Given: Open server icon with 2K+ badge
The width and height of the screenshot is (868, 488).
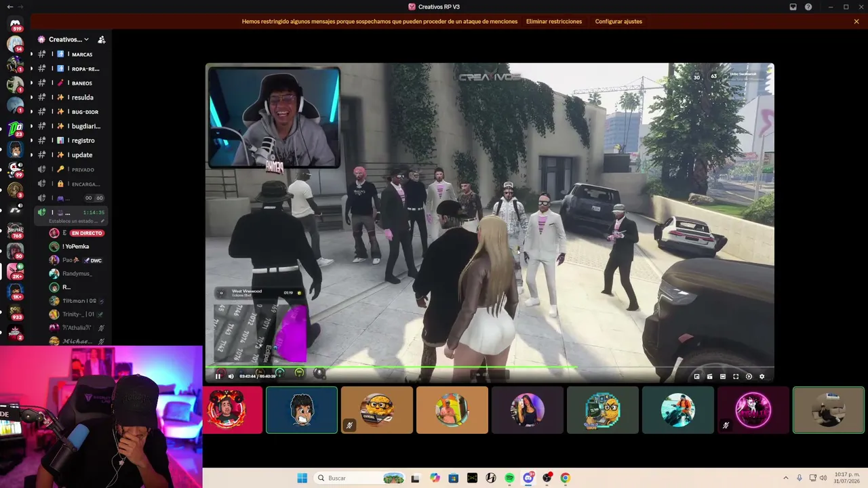Looking at the screenshot, I should (15, 272).
